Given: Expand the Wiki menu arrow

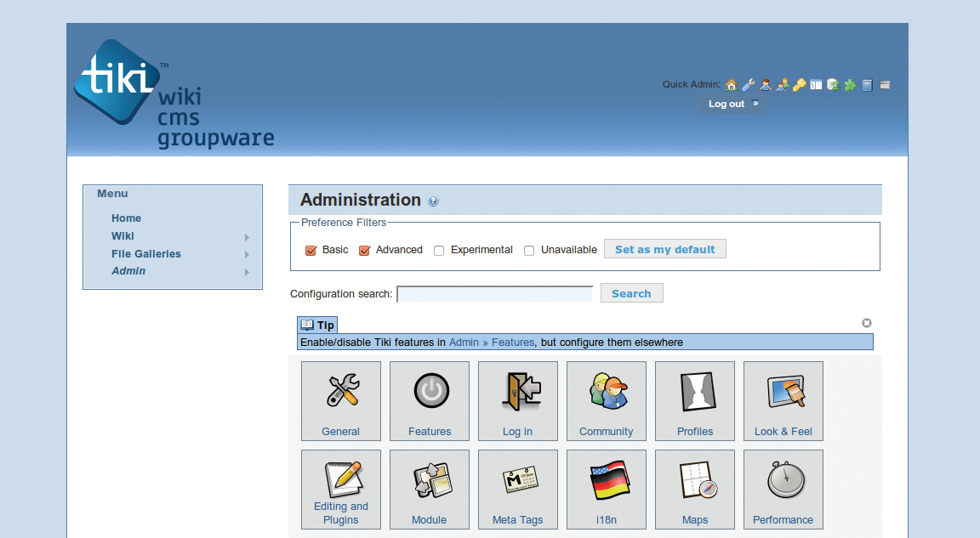Looking at the screenshot, I should [x=247, y=237].
